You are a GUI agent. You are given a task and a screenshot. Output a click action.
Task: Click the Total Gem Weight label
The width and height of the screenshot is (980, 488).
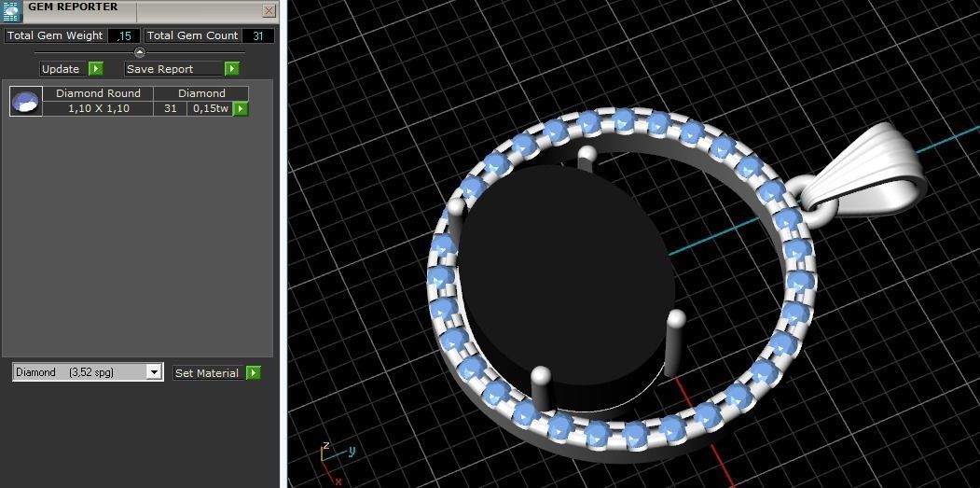click(x=55, y=35)
